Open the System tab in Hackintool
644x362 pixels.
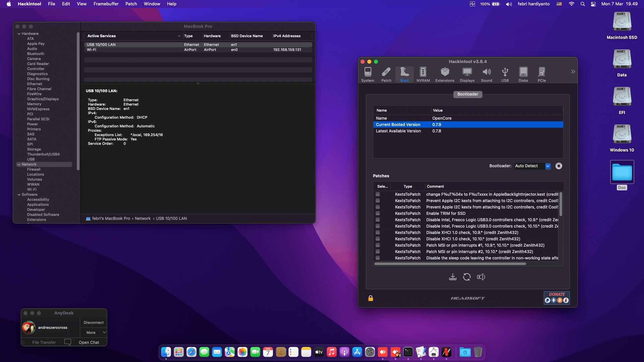[368, 74]
